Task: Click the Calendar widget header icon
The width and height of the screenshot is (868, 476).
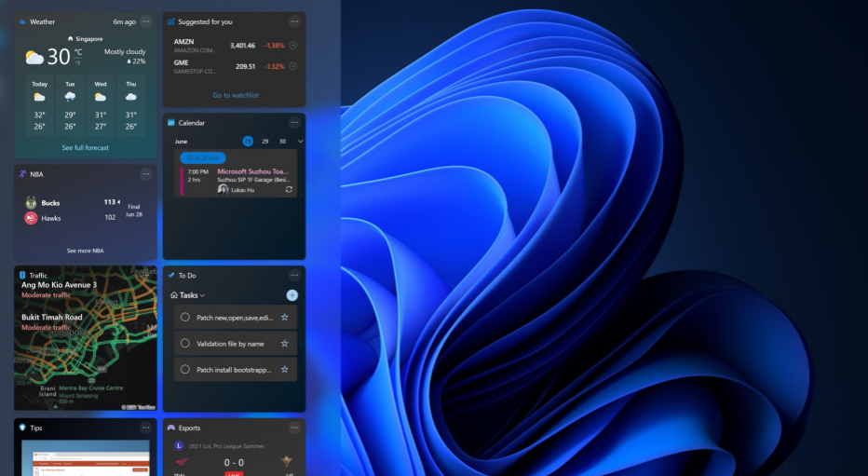Action: click(171, 122)
